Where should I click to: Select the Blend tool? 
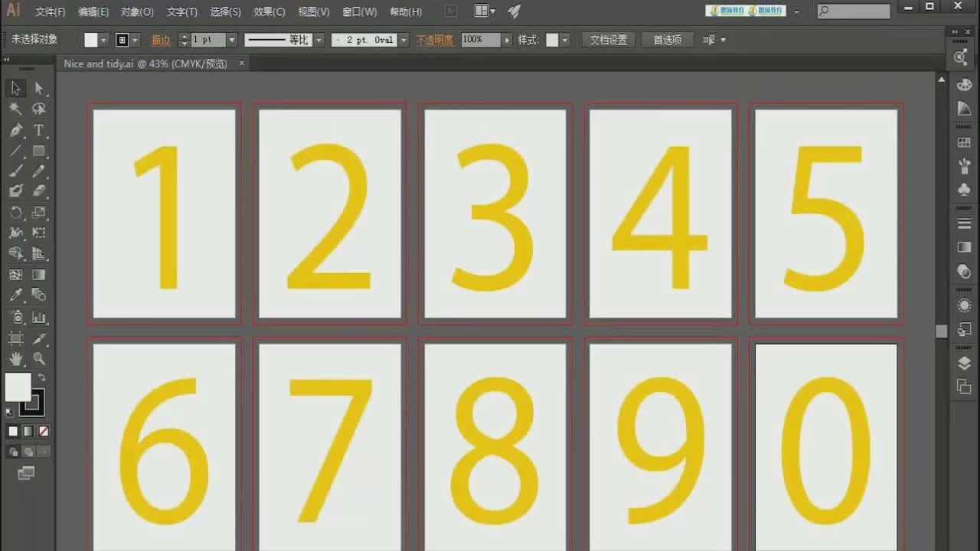39,295
